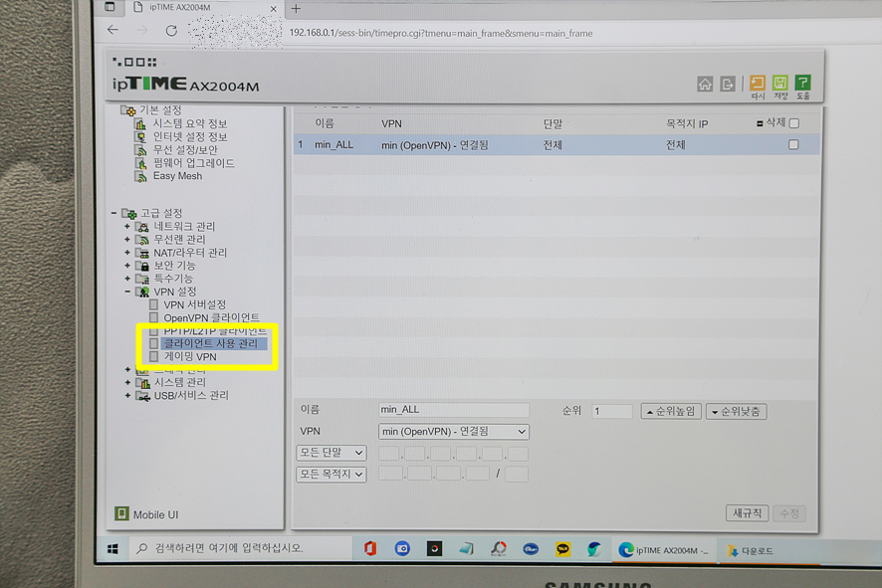Open the green 도움 help icon

pyautogui.click(x=802, y=83)
